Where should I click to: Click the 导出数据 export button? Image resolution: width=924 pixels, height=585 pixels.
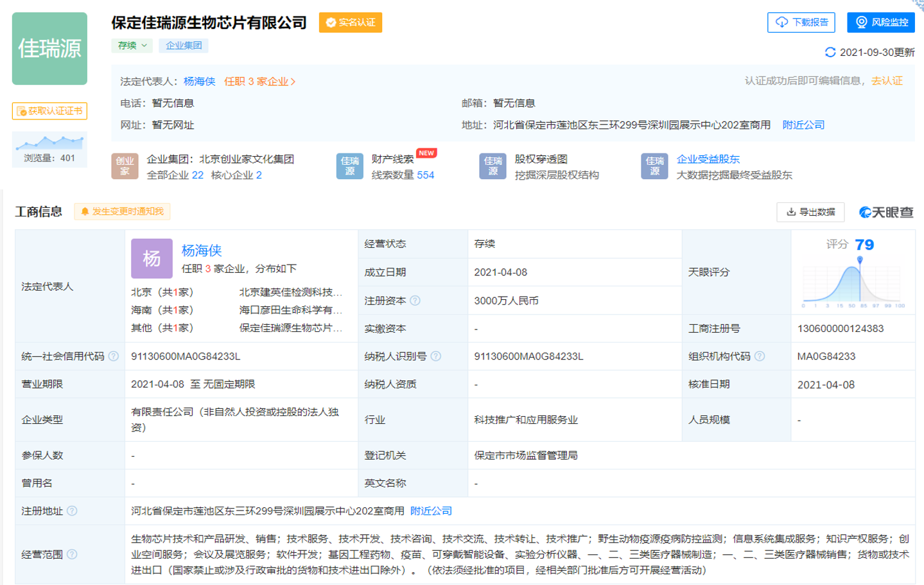tap(810, 212)
